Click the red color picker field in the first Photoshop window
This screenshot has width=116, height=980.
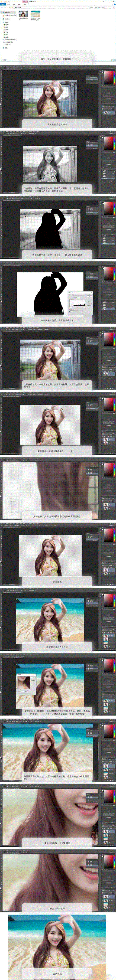pyautogui.click(x=108, y=78)
